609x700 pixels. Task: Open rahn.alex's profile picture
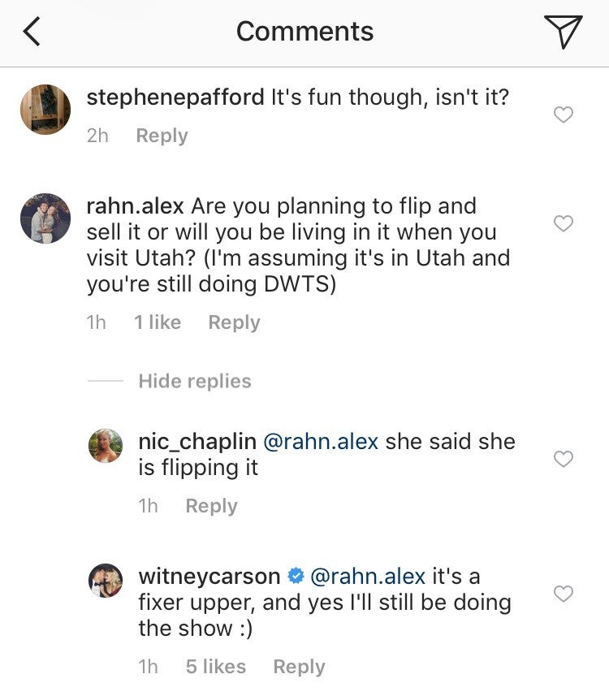tap(45, 218)
